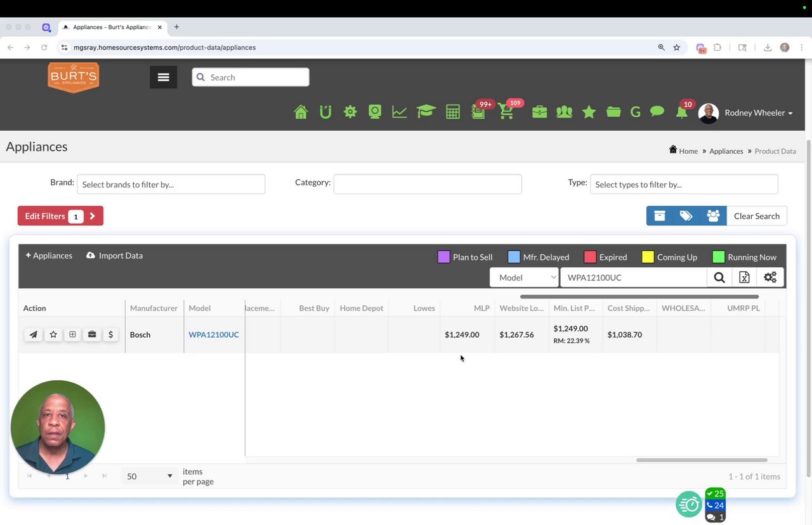Click the plus-square action in Bosch row

coord(72,335)
